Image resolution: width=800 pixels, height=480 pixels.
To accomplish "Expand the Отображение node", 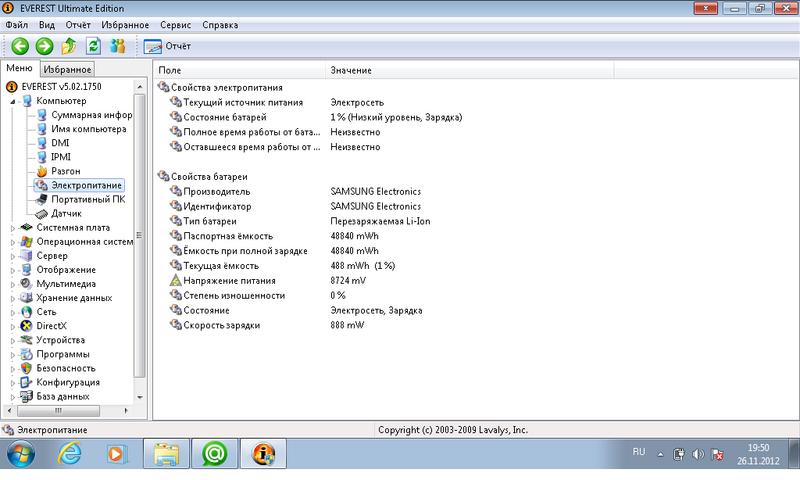I will (x=13, y=270).
